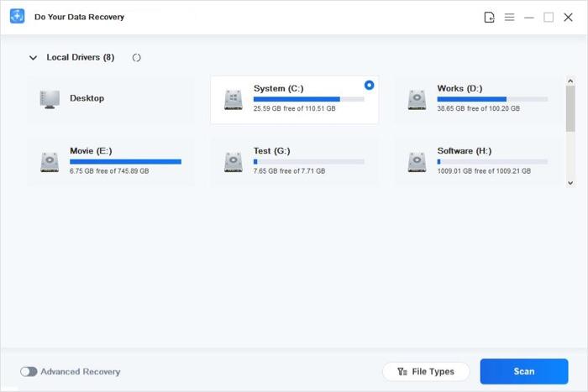Viewport: 588px width, 392px height.
Task: Open the hamburger menu in title bar
Action: pos(509,18)
